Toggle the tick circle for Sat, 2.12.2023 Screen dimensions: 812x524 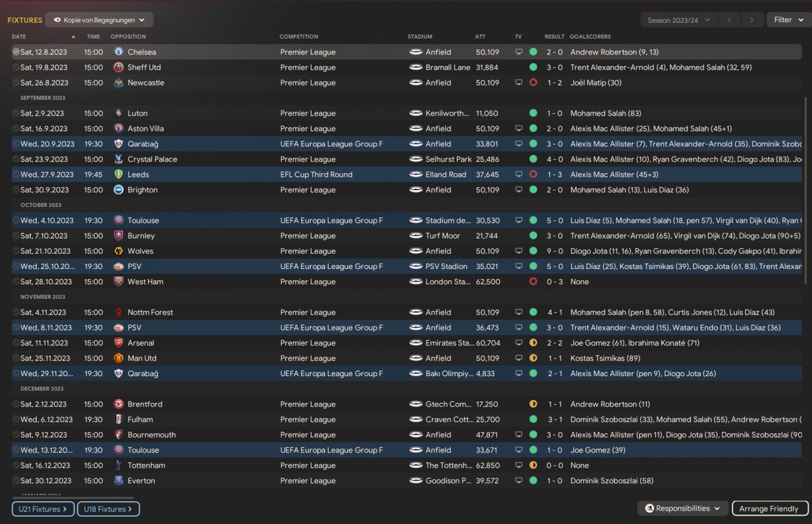point(16,404)
